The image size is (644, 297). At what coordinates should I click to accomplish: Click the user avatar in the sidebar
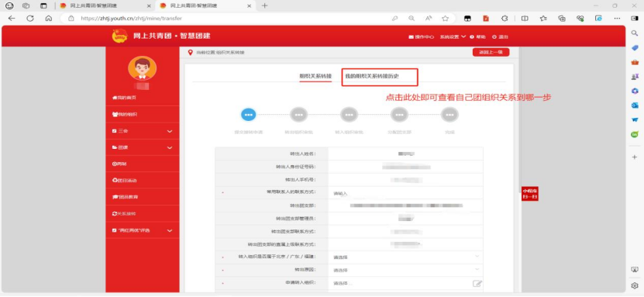pos(142,68)
